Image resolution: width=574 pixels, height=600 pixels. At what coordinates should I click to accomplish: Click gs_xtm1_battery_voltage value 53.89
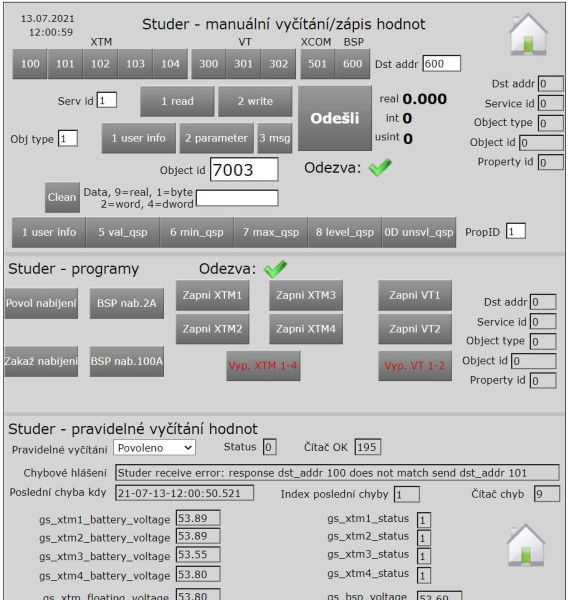coord(198,518)
